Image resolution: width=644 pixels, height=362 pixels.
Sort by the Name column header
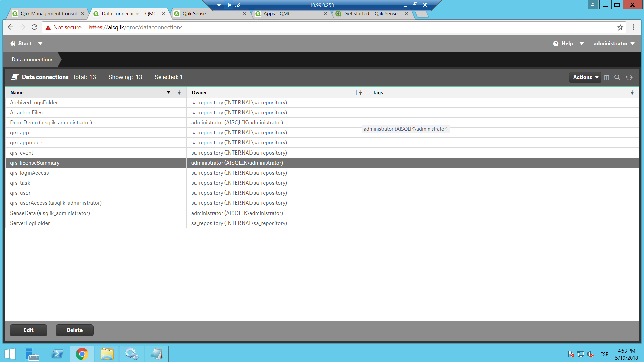click(17, 93)
